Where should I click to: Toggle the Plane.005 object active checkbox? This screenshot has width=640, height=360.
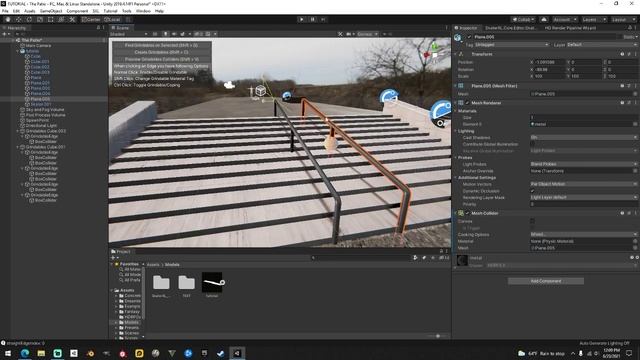point(469,37)
